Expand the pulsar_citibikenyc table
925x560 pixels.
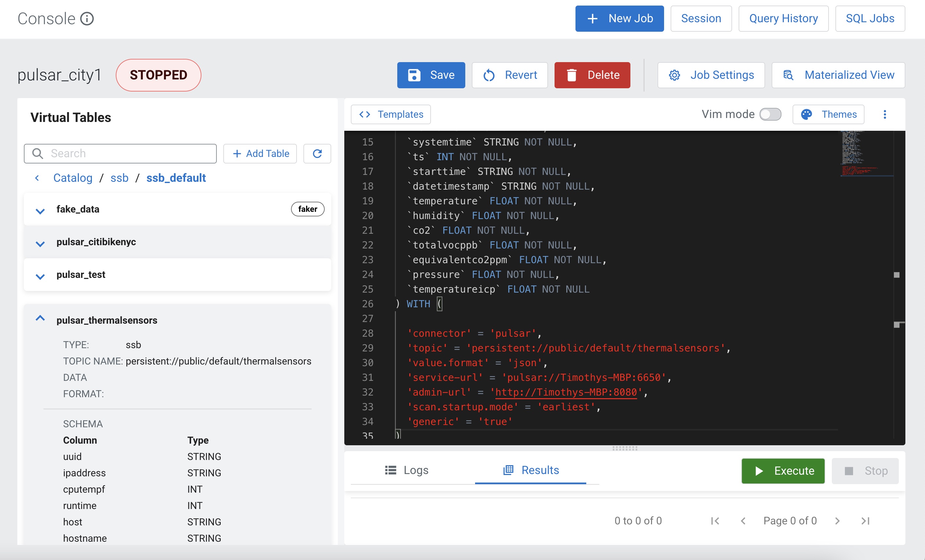[x=40, y=243]
